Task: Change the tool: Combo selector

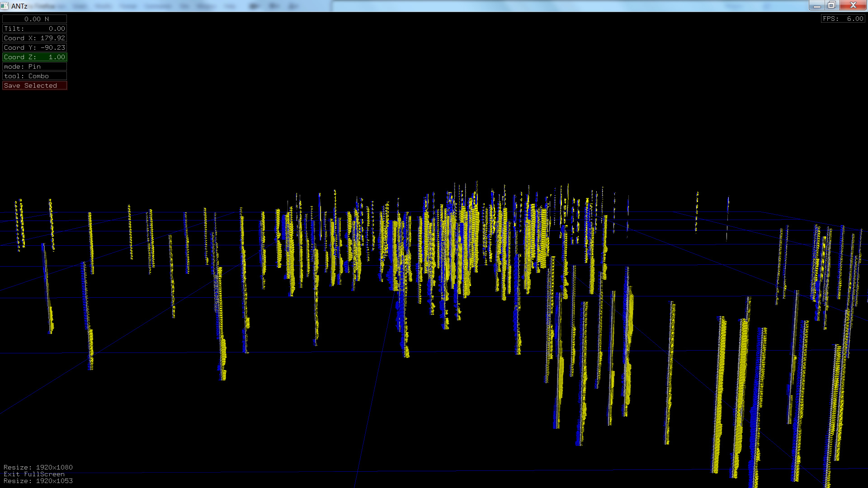Action: pyautogui.click(x=34, y=76)
